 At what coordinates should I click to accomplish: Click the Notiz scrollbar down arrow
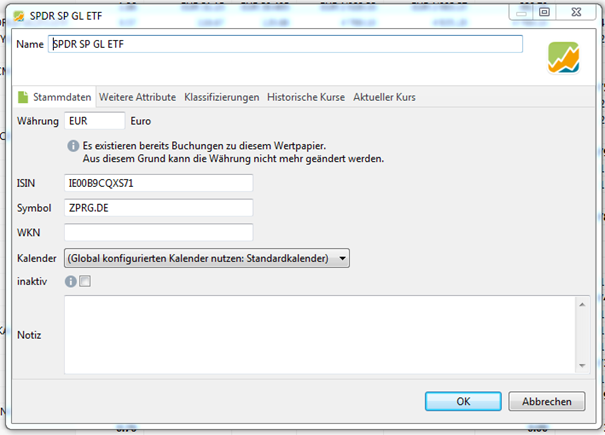tap(582, 365)
